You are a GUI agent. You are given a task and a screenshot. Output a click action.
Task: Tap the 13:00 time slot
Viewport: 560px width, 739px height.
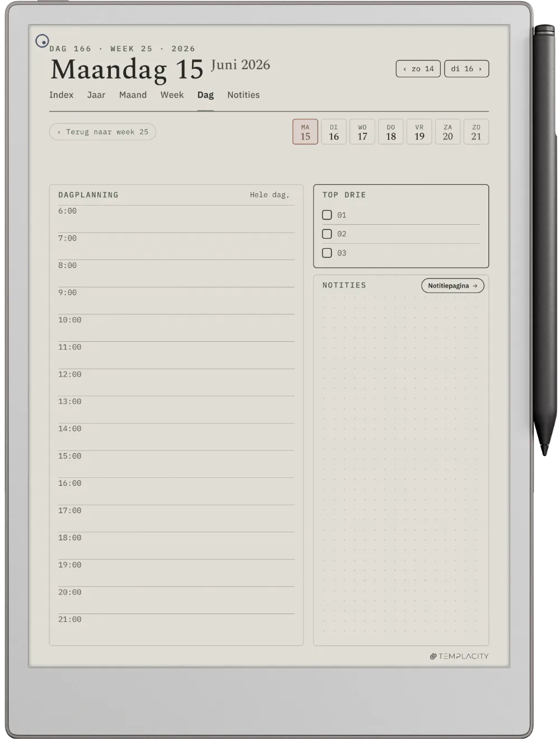tap(176, 410)
